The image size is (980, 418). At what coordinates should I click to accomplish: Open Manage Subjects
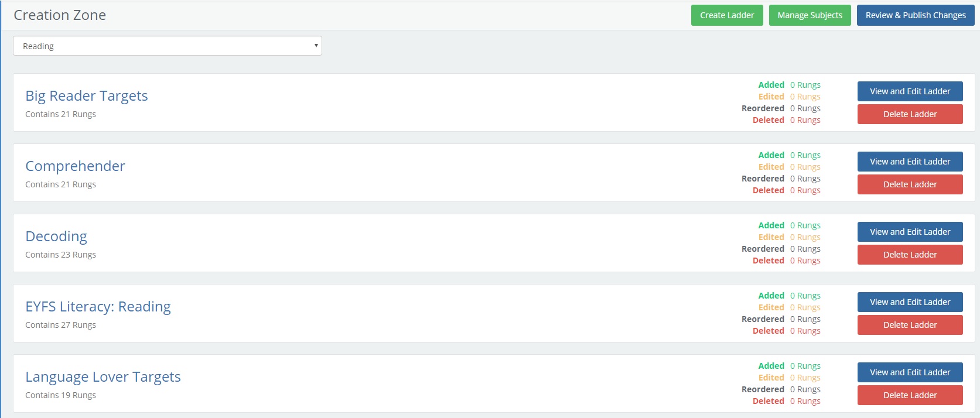pos(810,15)
